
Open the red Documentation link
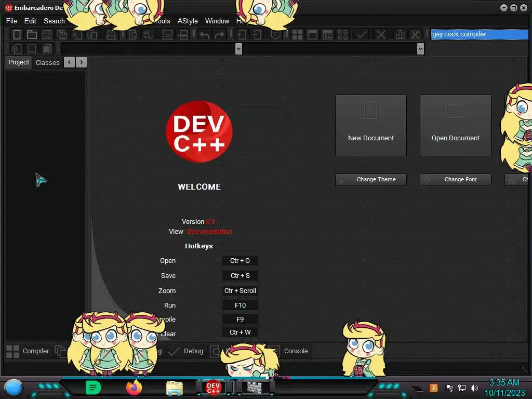click(x=210, y=231)
